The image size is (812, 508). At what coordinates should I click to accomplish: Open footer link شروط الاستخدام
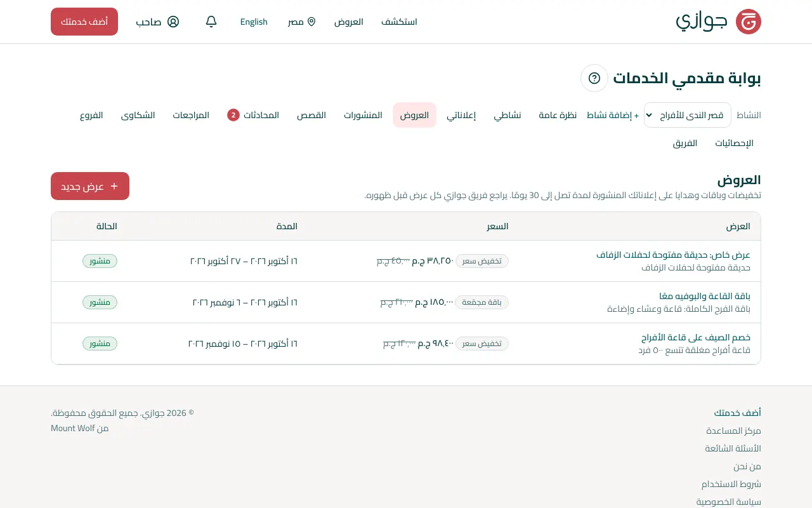(x=731, y=484)
